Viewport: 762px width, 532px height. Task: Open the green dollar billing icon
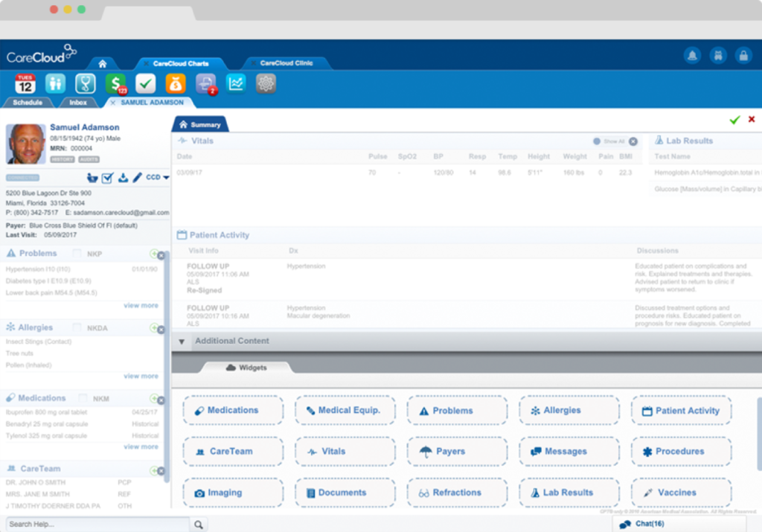point(116,83)
